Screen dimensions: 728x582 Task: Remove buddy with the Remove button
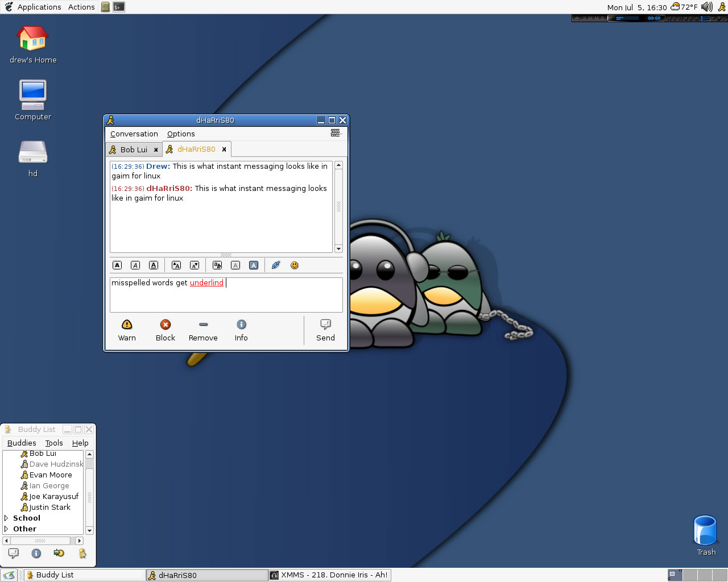tap(203, 330)
